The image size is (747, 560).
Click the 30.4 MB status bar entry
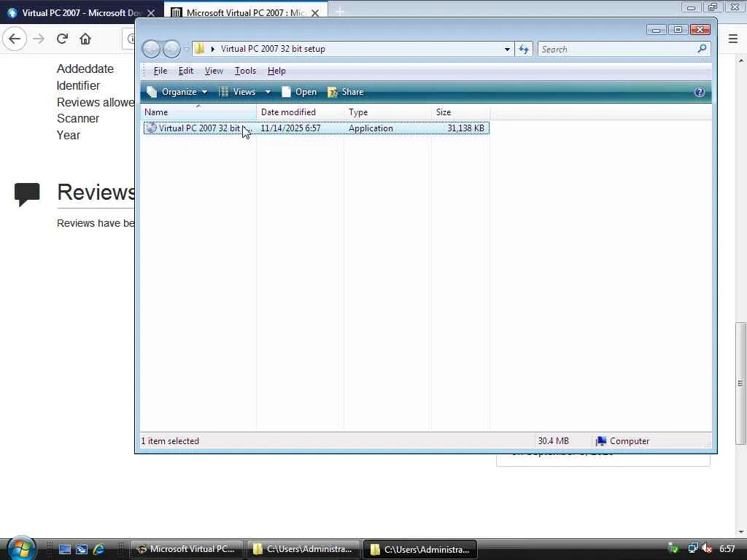pyautogui.click(x=553, y=441)
